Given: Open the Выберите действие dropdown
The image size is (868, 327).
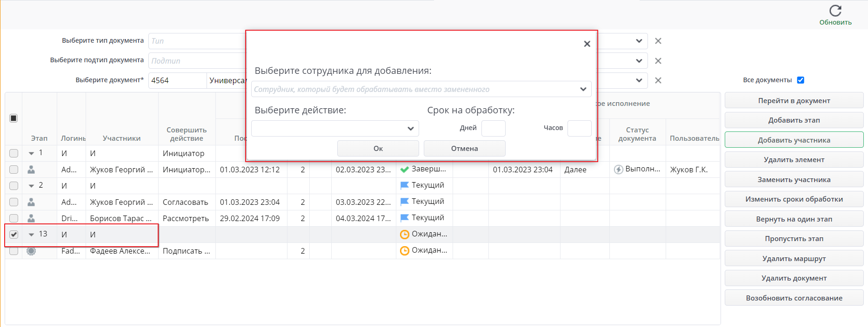Looking at the screenshot, I should (x=410, y=129).
